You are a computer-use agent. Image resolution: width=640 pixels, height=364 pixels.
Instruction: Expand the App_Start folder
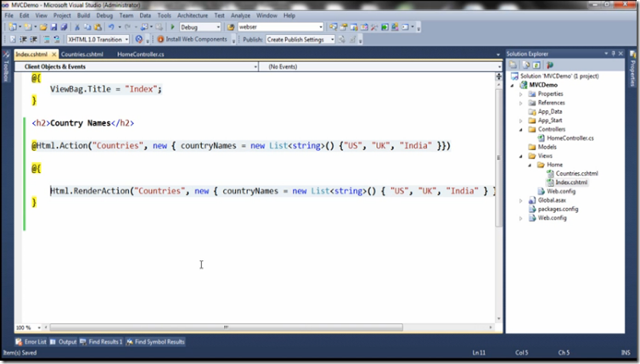click(521, 120)
